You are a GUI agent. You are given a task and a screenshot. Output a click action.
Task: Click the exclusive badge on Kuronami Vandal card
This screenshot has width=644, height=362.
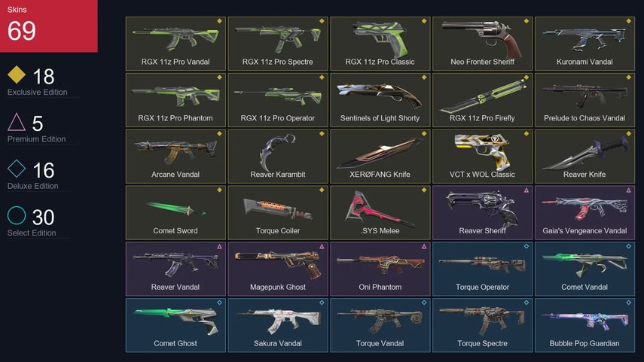(628, 21)
